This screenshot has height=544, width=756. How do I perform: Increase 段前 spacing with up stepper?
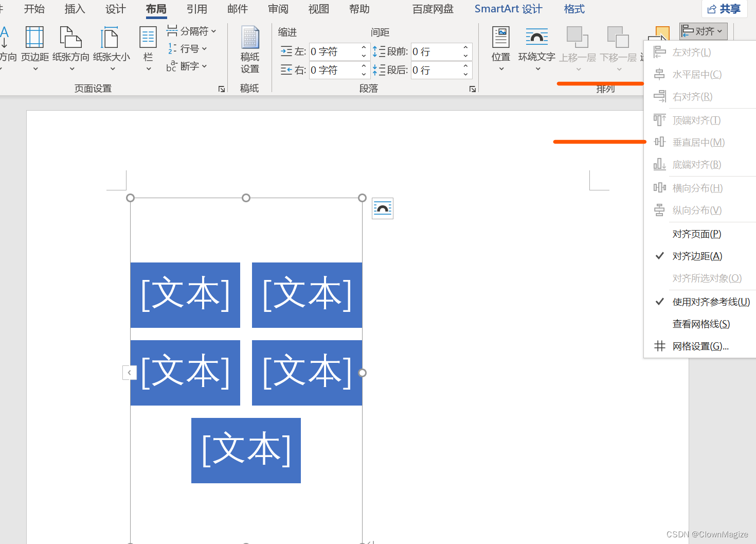pos(465,48)
